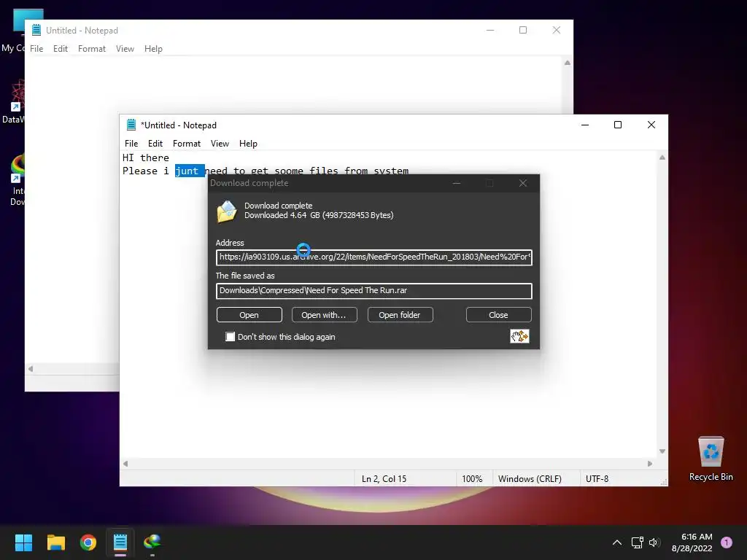Click front Notepad scroll up arrow
This screenshot has width=747, height=560.
coord(662,157)
